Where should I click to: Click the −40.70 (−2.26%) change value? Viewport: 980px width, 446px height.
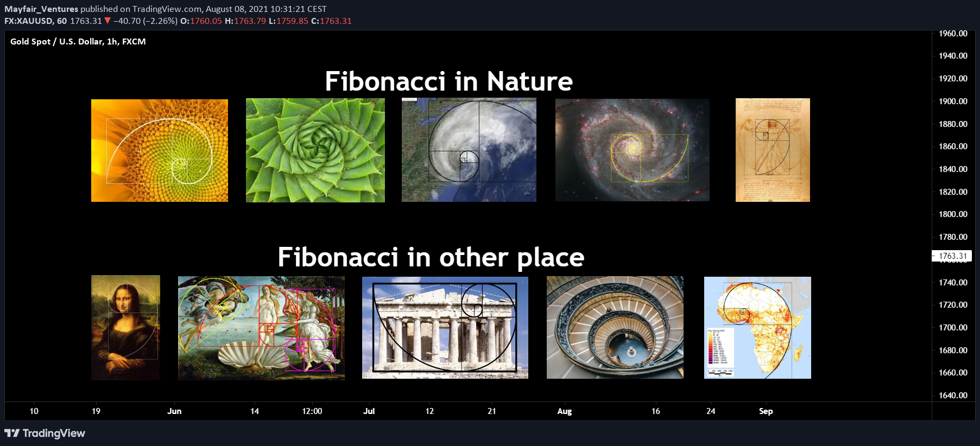click(x=146, y=21)
